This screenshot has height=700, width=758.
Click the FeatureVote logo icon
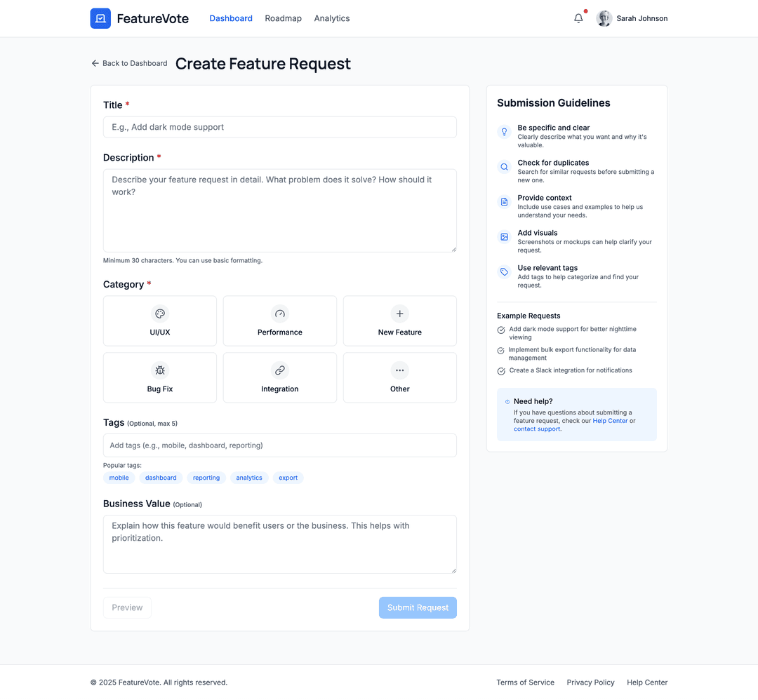pos(100,18)
